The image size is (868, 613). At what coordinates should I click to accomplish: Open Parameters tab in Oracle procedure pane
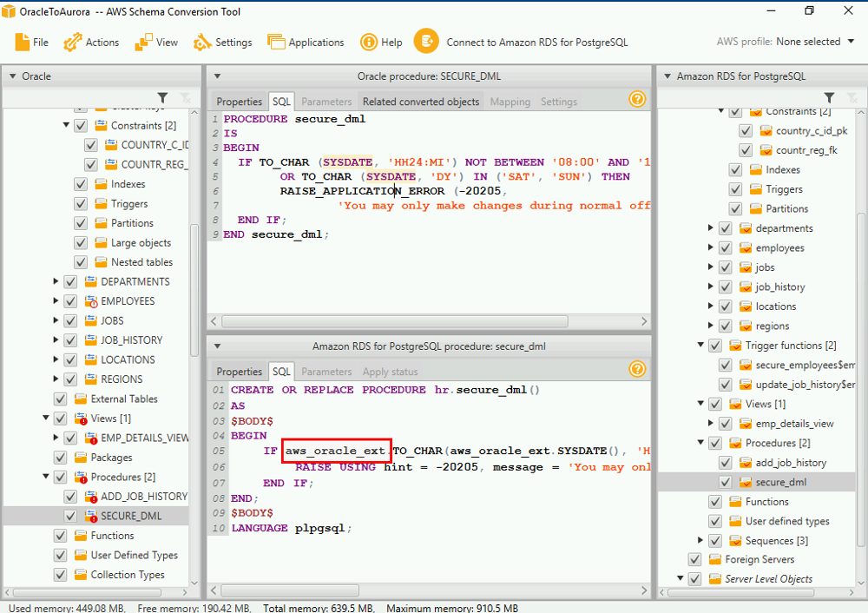click(x=326, y=102)
